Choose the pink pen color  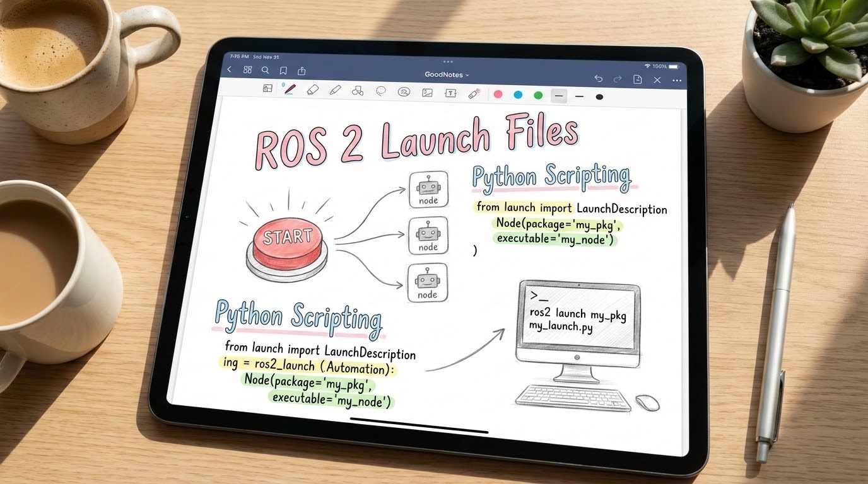tap(498, 95)
